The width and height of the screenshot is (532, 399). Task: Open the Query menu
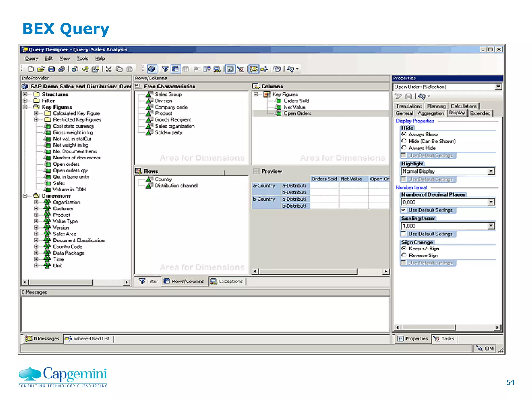tap(31, 58)
